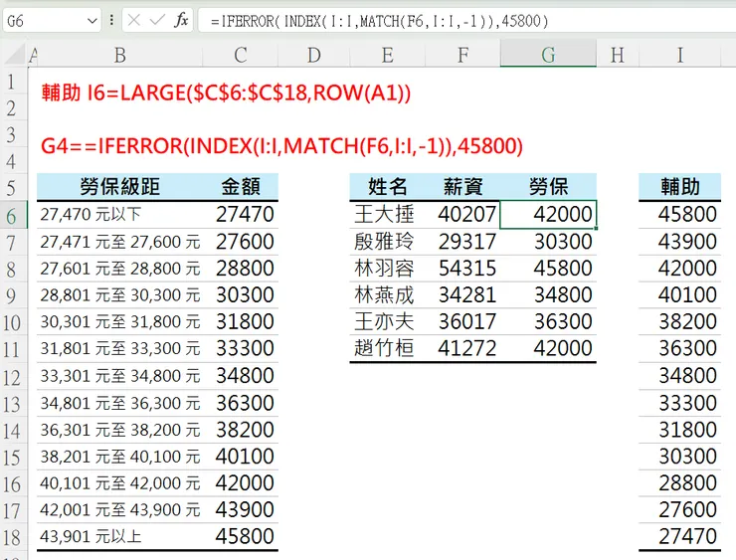Click 勞保 cell 34800 for 林燕成
The image size is (736, 560).
548,295
